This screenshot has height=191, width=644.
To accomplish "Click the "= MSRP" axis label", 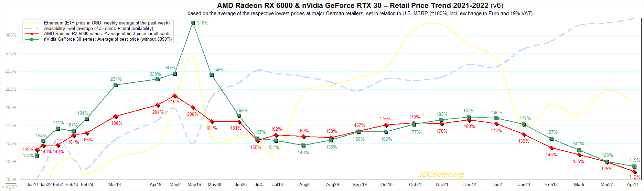I will [9, 187].
